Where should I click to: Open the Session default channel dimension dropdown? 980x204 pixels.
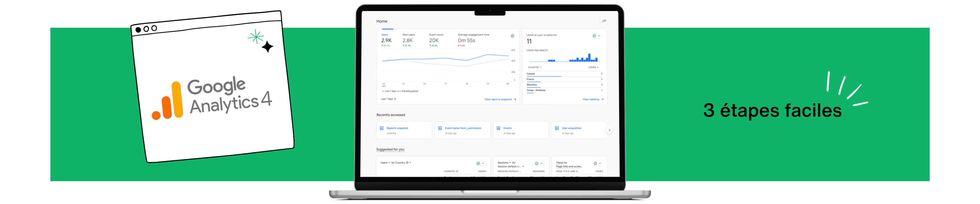pyautogui.click(x=510, y=166)
